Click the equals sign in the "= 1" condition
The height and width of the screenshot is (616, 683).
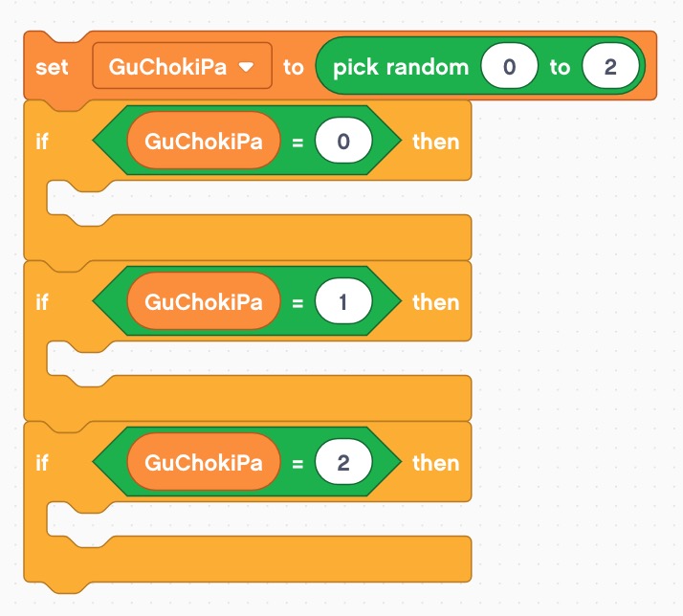(297, 302)
